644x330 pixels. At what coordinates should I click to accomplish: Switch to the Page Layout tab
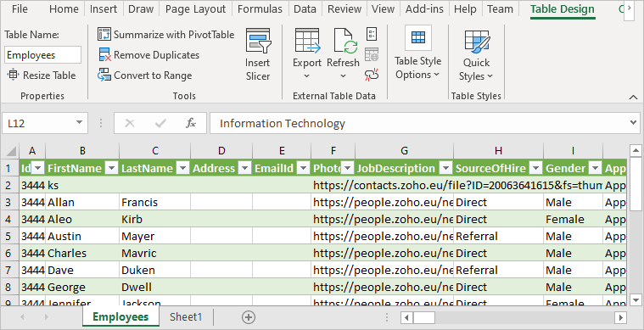pos(195,9)
